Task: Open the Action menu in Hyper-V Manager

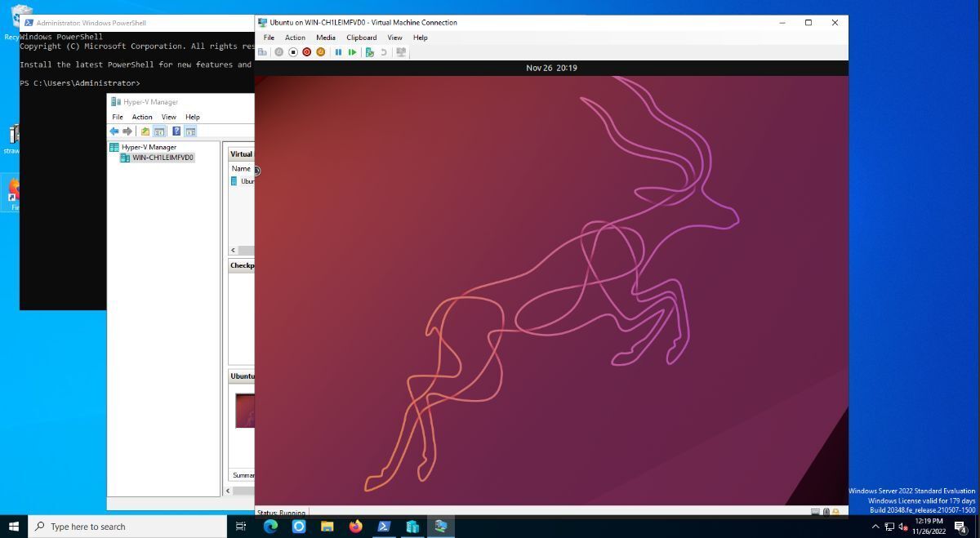Action: (x=142, y=117)
